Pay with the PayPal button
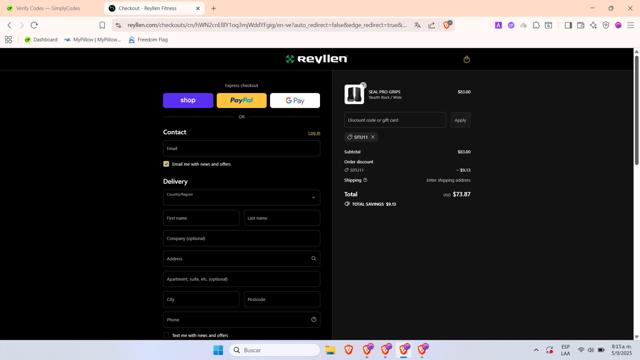The width and height of the screenshot is (640, 360). (x=242, y=100)
